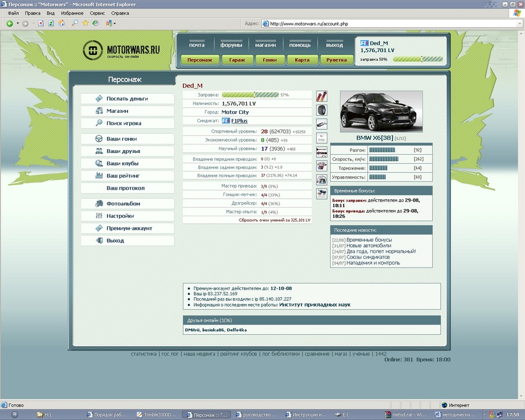Open the encoding toolbar dropdown arrow
This screenshot has height=420, width=525.
115,24
